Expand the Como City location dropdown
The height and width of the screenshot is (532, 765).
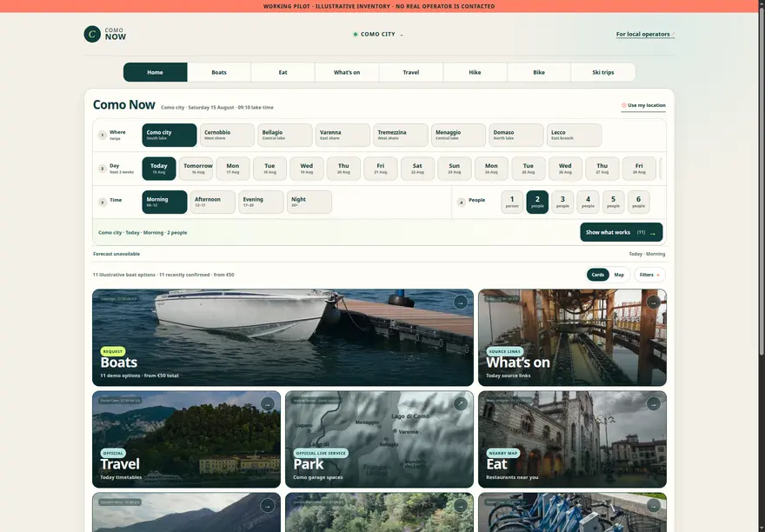(x=378, y=34)
